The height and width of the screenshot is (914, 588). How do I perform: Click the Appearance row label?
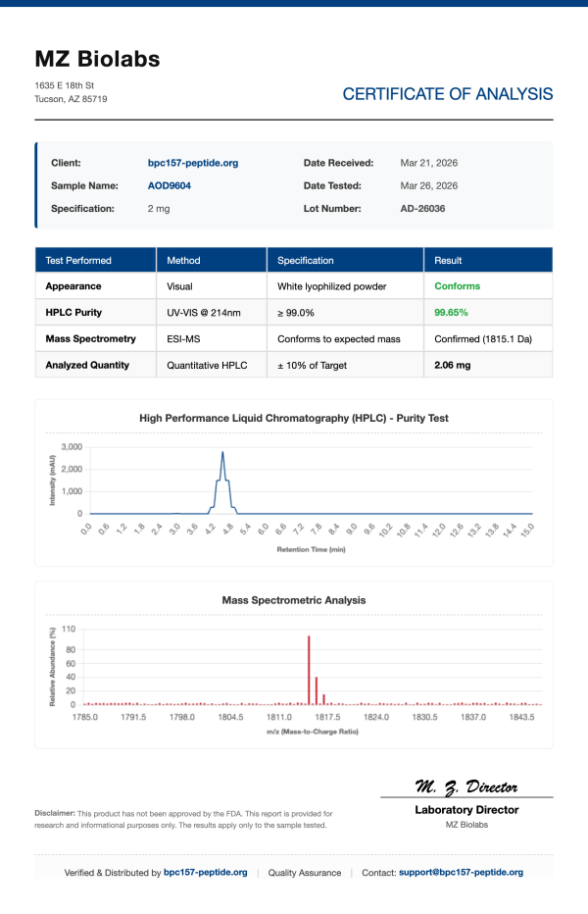tap(73, 286)
